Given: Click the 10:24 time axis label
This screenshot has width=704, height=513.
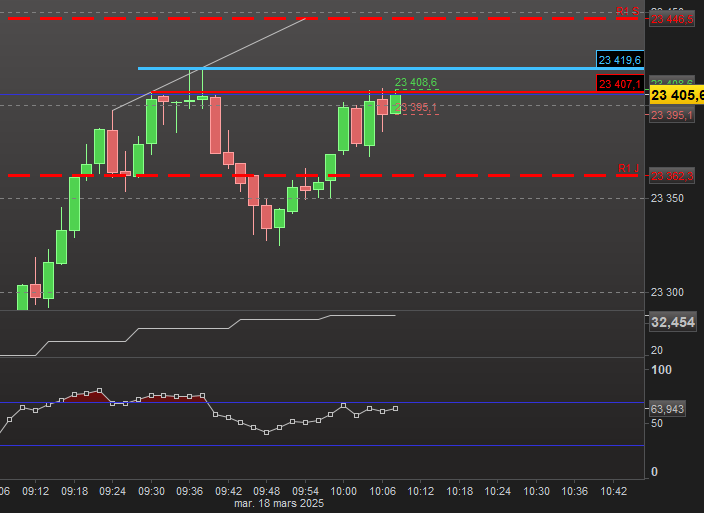Looking at the screenshot, I should [497, 491].
